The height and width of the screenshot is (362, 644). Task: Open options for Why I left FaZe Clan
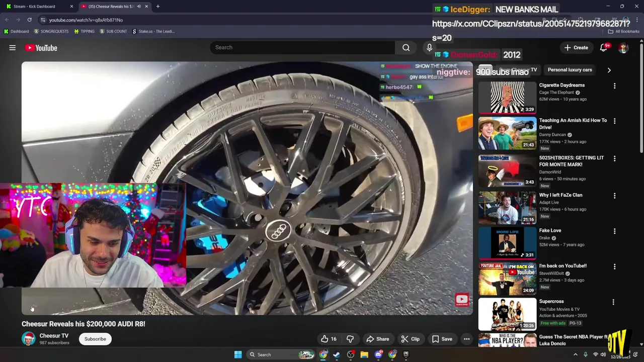[614, 196]
